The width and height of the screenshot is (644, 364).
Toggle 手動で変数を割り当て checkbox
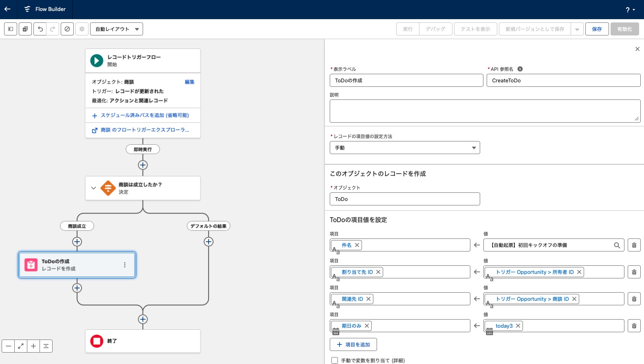coord(335,360)
